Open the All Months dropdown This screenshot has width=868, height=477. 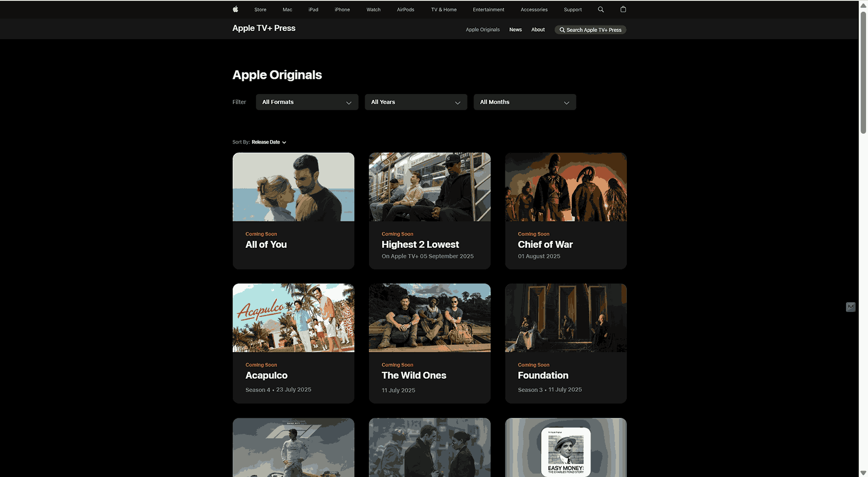click(524, 102)
